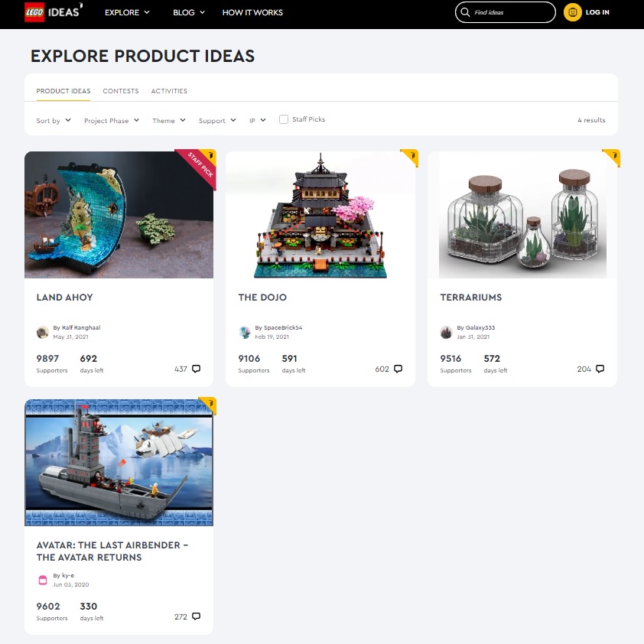The height and width of the screenshot is (644, 644).
Task: Click the LEGO Ideas logo
Action: click(x=54, y=12)
